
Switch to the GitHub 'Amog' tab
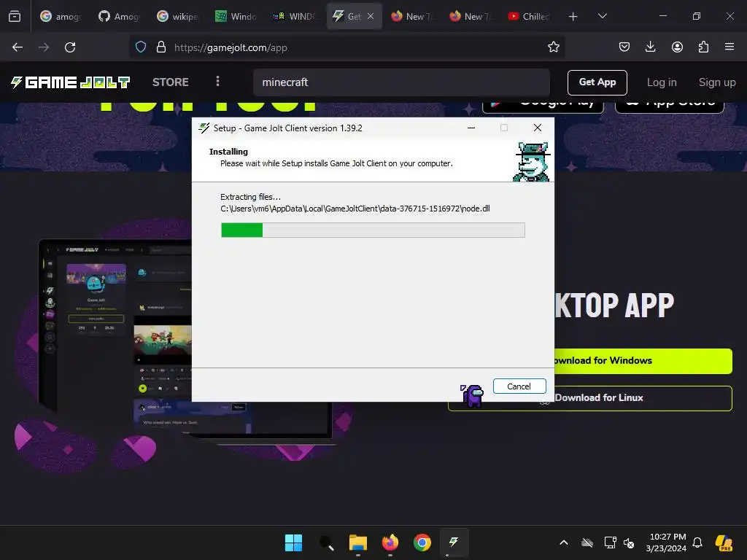pyautogui.click(x=120, y=16)
